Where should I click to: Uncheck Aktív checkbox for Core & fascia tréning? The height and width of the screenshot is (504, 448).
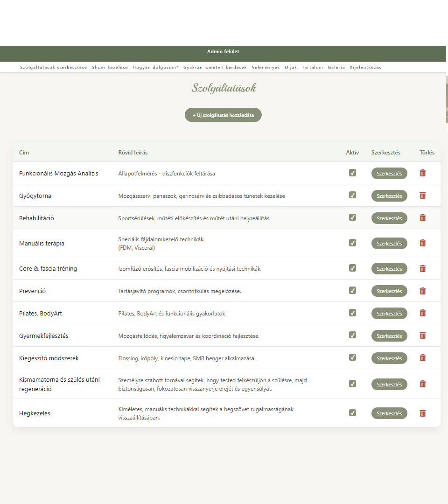coord(352,268)
